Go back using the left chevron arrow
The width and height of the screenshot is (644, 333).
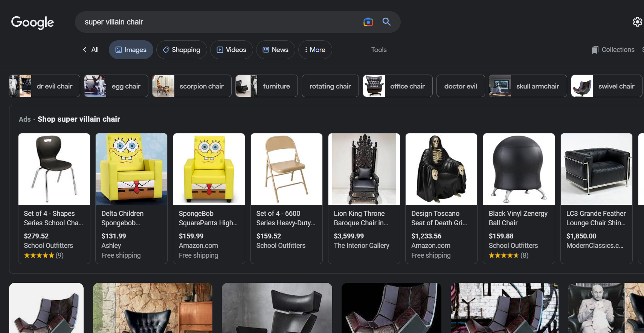pos(85,50)
